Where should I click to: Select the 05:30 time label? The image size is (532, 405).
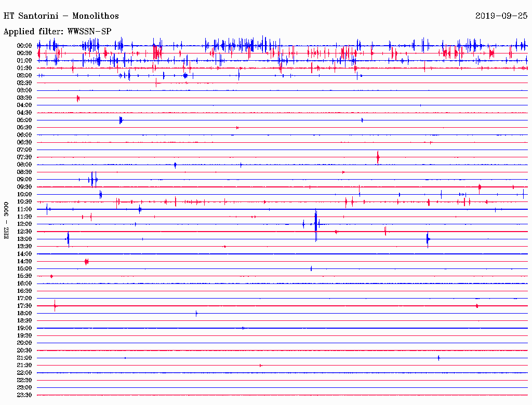coord(24,128)
